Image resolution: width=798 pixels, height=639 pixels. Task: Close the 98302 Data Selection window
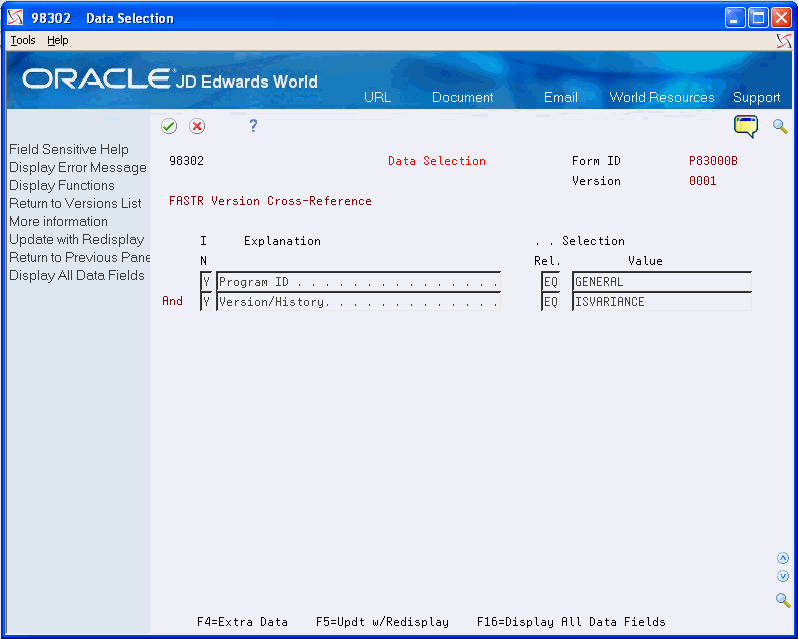[x=781, y=18]
